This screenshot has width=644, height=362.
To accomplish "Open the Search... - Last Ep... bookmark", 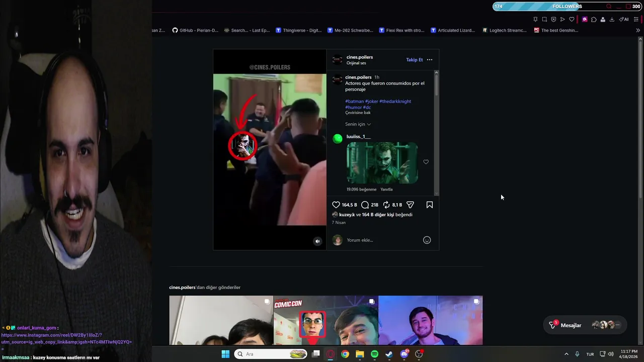I will 247,30.
